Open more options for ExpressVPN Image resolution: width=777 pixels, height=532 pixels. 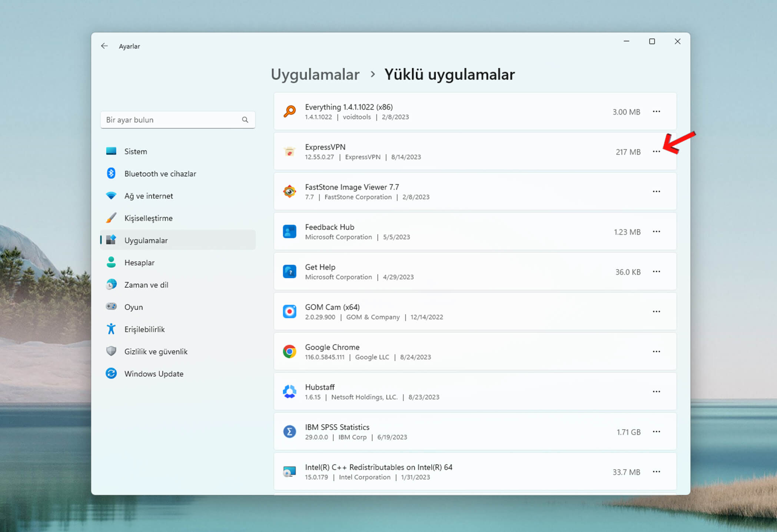pos(656,152)
